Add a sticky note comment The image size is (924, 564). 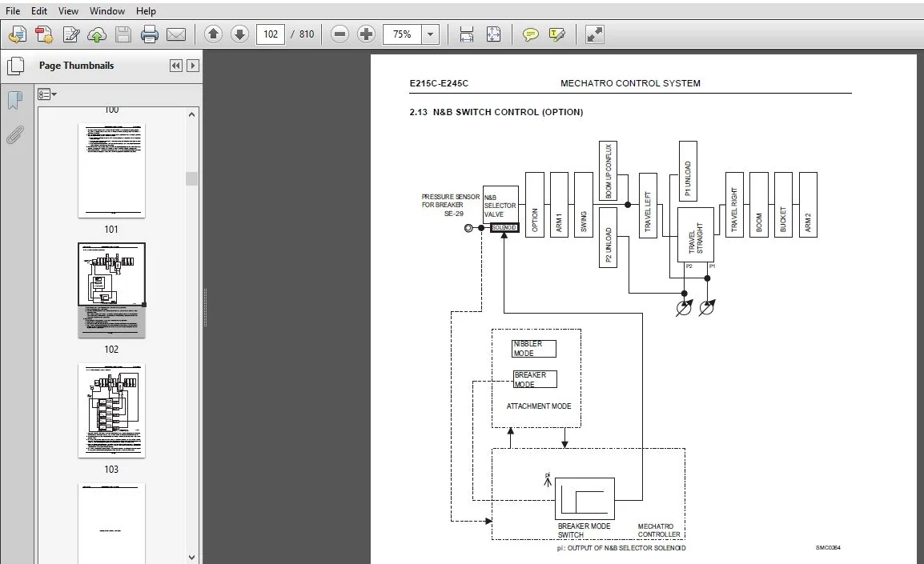tap(530, 34)
